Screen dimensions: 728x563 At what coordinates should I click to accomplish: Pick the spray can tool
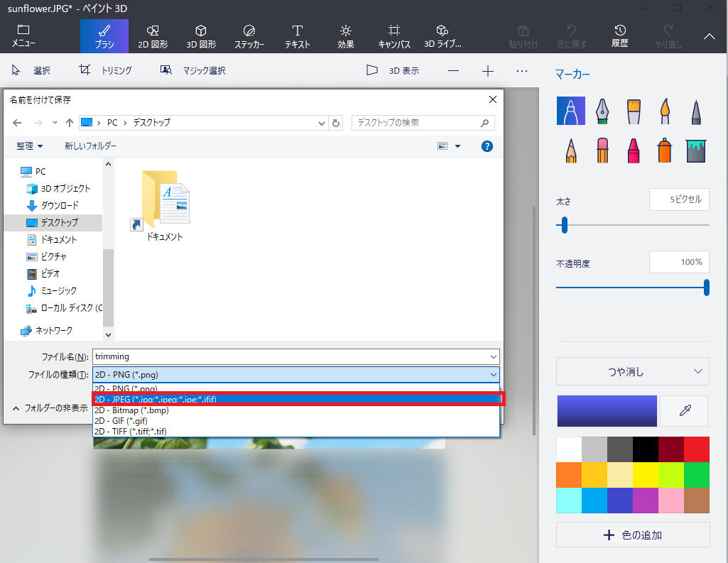665,150
